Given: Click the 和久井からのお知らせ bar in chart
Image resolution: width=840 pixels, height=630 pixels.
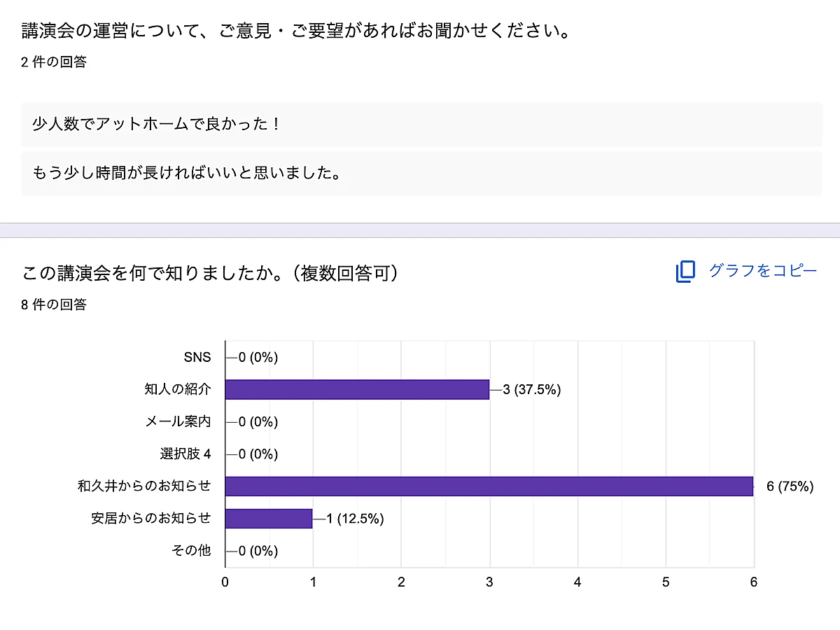Looking at the screenshot, I should [489, 486].
